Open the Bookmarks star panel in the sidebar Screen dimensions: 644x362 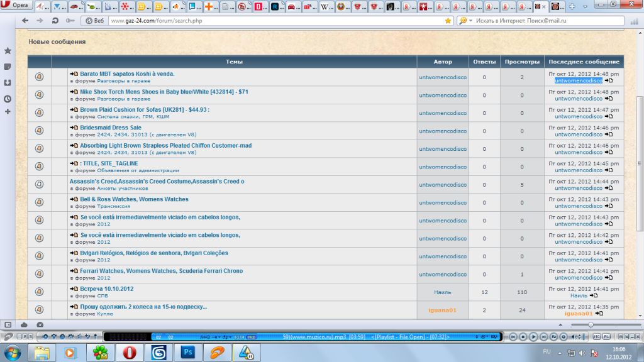8,50
